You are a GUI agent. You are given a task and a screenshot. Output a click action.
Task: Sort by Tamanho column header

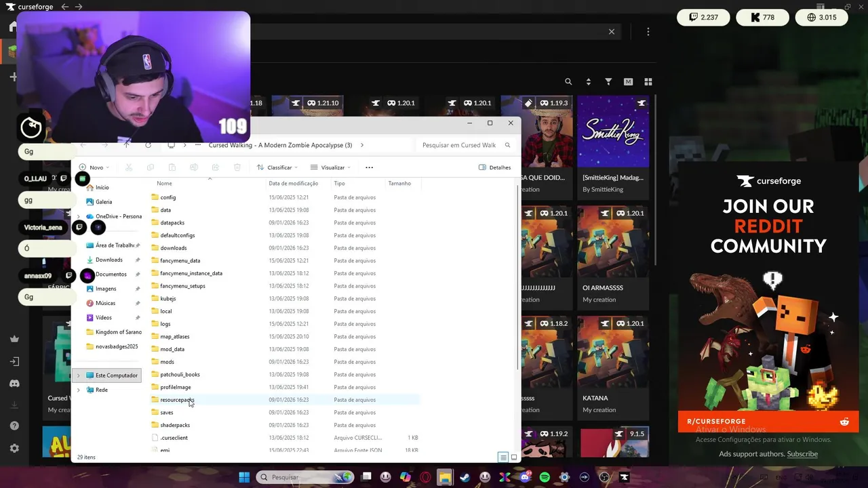(399, 183)
